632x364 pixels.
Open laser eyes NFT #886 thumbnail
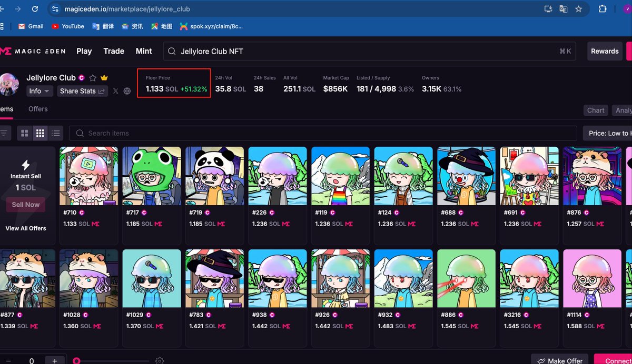(x=467, y=278)
